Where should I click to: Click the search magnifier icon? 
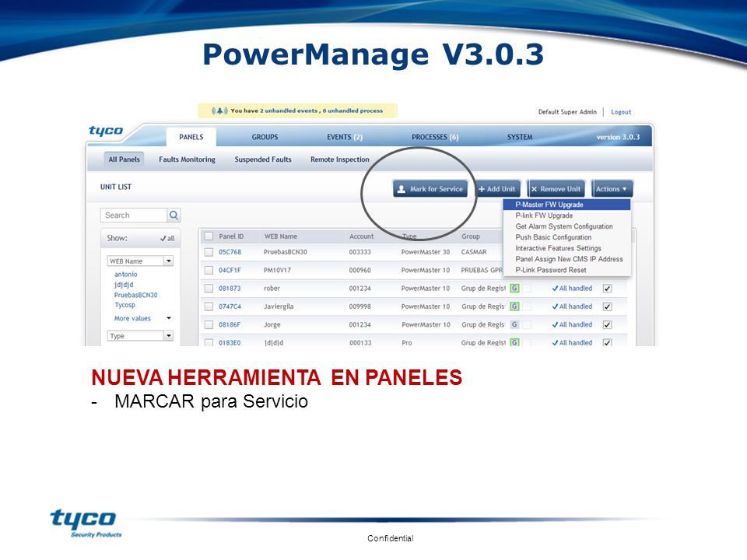tap(174, 215)
